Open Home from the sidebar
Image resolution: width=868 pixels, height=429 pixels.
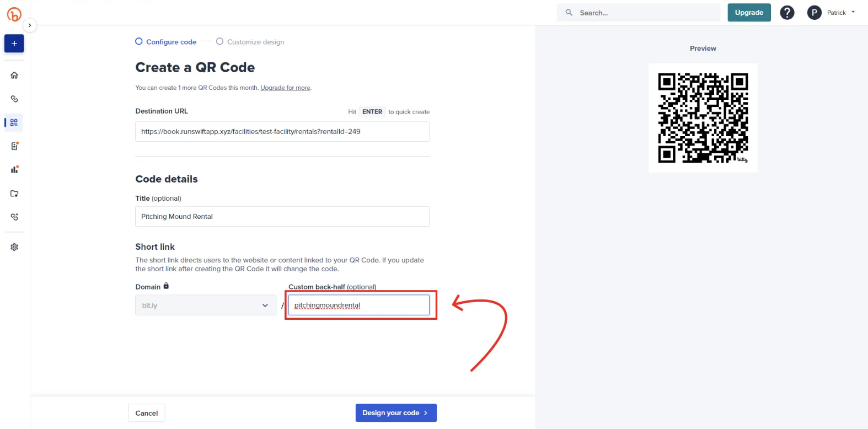pyautogui.click(x=14, y=75)
